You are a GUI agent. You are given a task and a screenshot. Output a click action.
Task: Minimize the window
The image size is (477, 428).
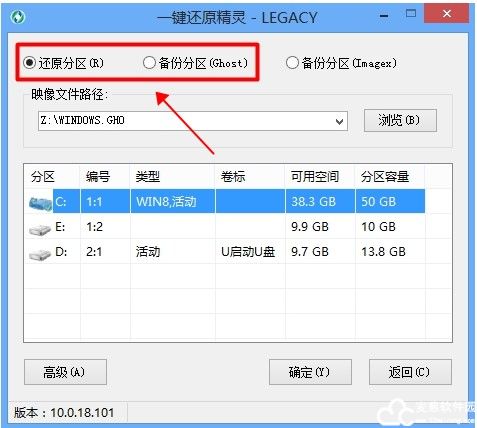point(384,16)
